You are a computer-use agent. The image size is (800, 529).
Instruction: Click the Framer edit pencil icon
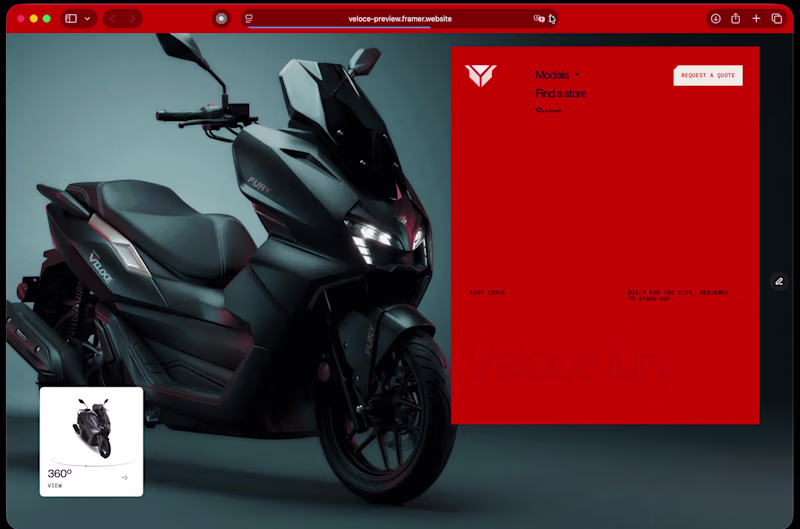[779, 282]
